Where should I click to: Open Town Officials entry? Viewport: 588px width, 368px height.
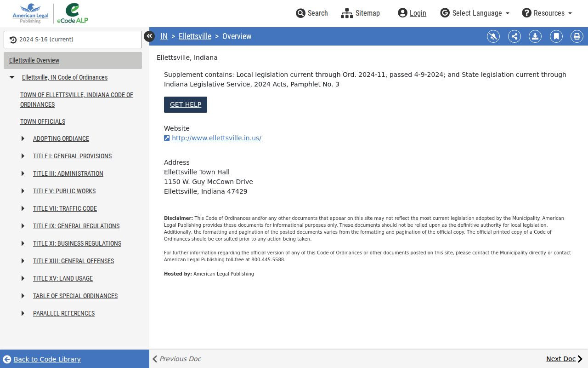[x=43, y=121]
